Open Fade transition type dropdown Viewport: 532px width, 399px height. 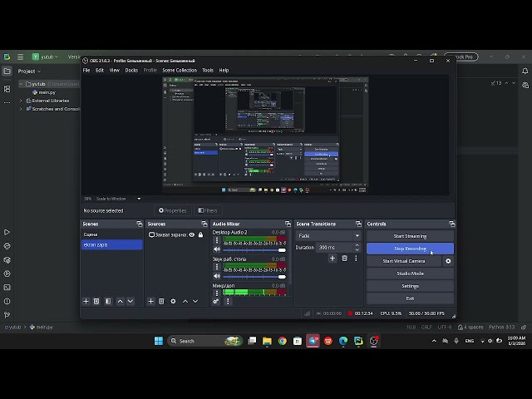point(328,236)
